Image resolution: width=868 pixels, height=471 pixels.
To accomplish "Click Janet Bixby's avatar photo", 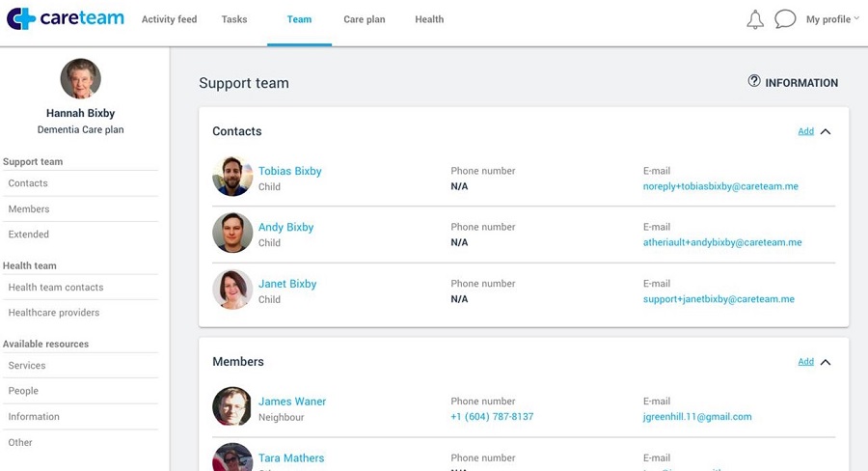I will (x=232, y=290).
